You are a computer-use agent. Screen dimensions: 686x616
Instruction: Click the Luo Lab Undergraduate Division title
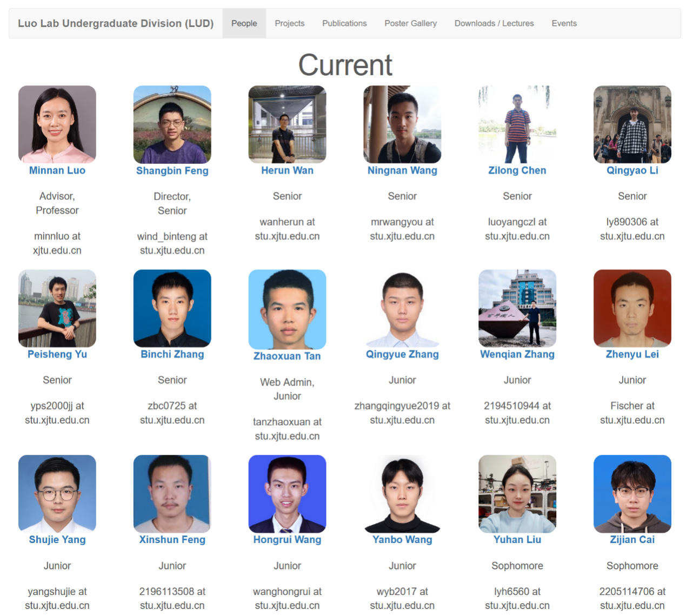click(116, 23)
